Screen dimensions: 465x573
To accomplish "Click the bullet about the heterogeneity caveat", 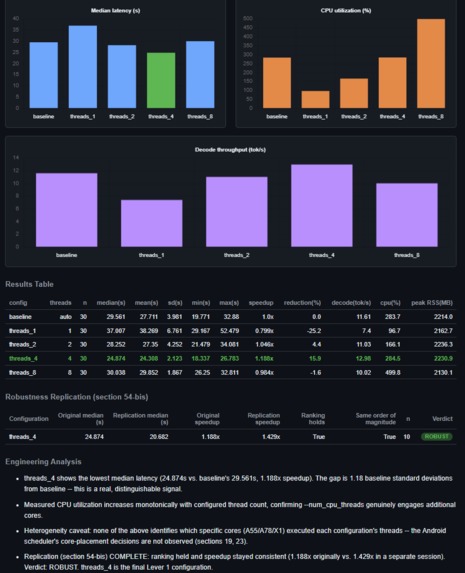I will 235,536.
